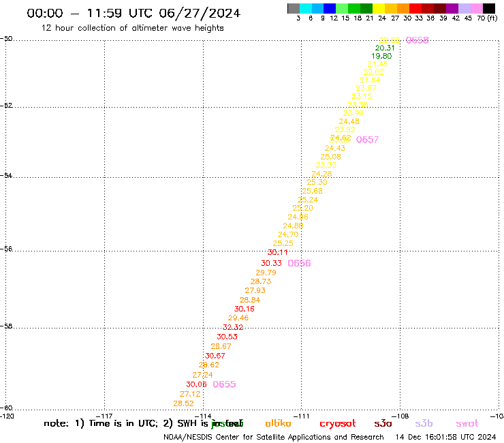Select the pure blue swatch in the legend bar
Screen dimensions: 504x443
(330, 9)
